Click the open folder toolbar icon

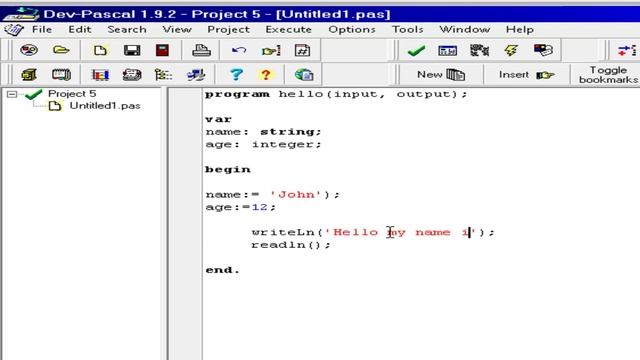click(61, 50)
